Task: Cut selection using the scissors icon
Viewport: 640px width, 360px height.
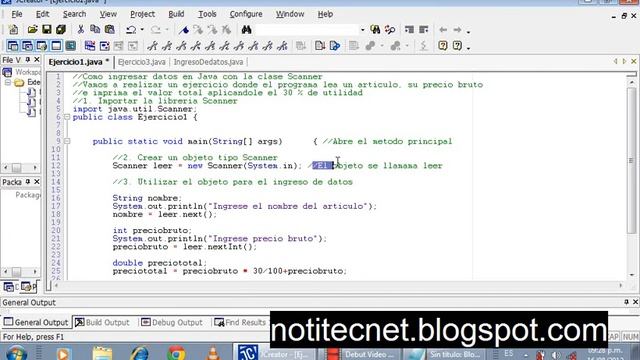Action: point(80,29)
